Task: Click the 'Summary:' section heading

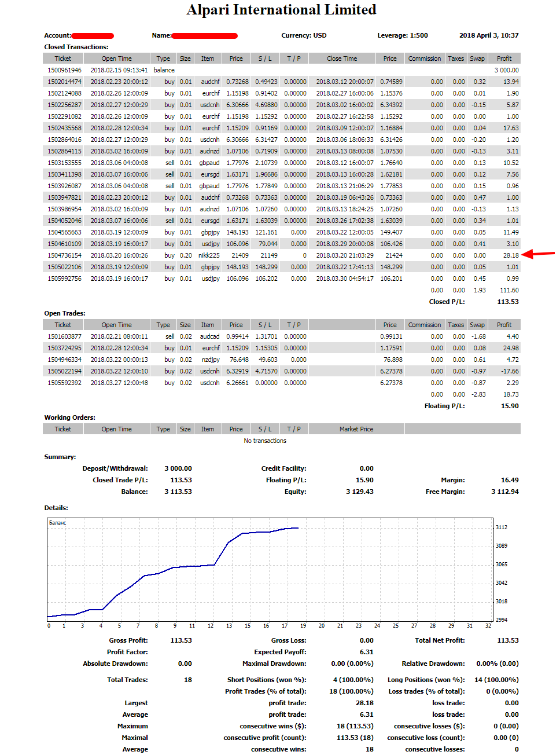Action: [x=60, y=457]
